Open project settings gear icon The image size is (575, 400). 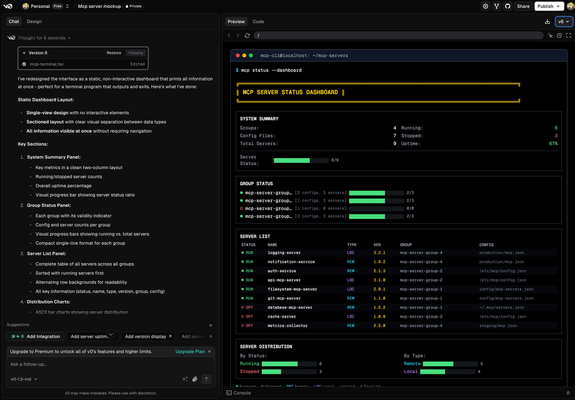click(485, 6)
